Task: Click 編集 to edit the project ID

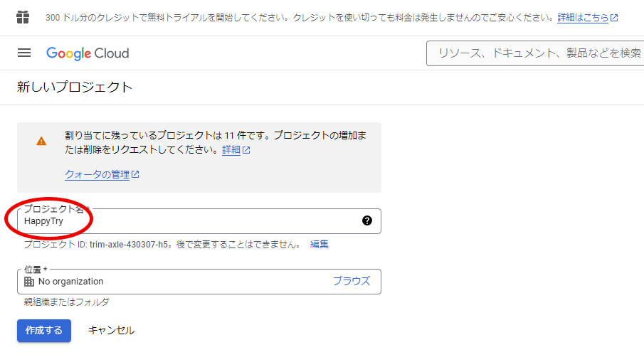Action: [x=320, y=244]
